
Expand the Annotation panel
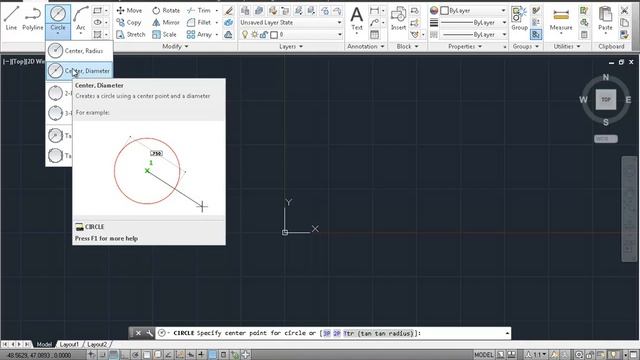coord(366,47)
